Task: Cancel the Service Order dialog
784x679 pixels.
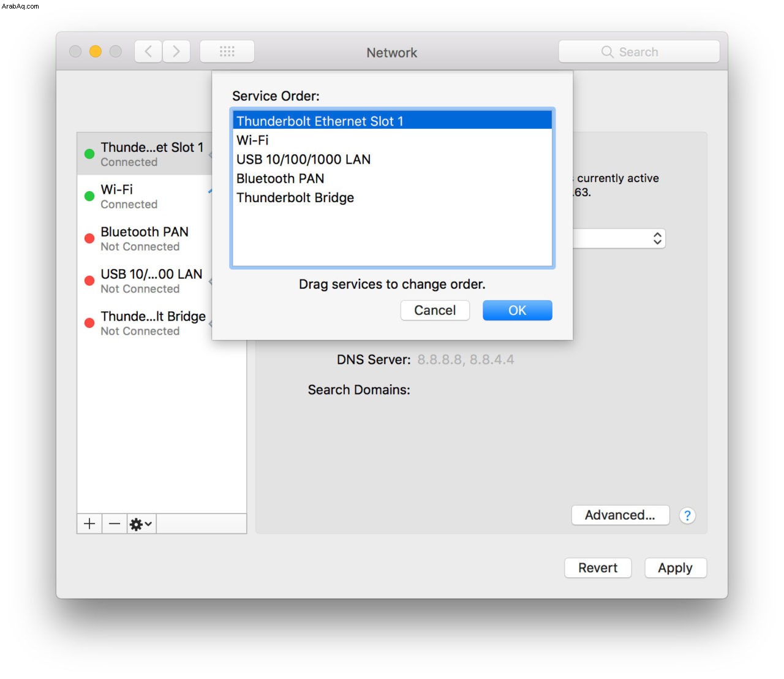Action: (435, 310)
